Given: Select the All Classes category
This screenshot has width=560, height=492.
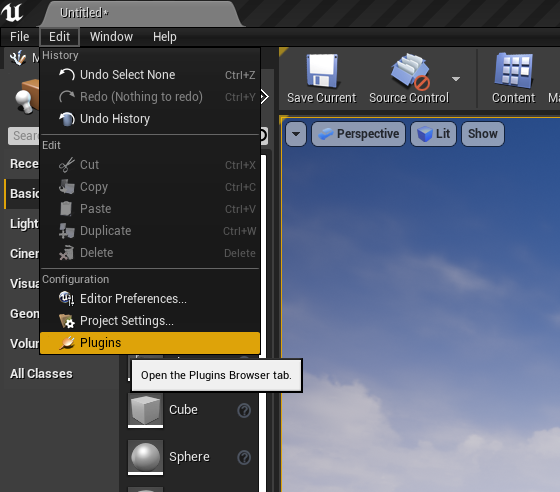Looking at the screenshot, I should [41, 374].
